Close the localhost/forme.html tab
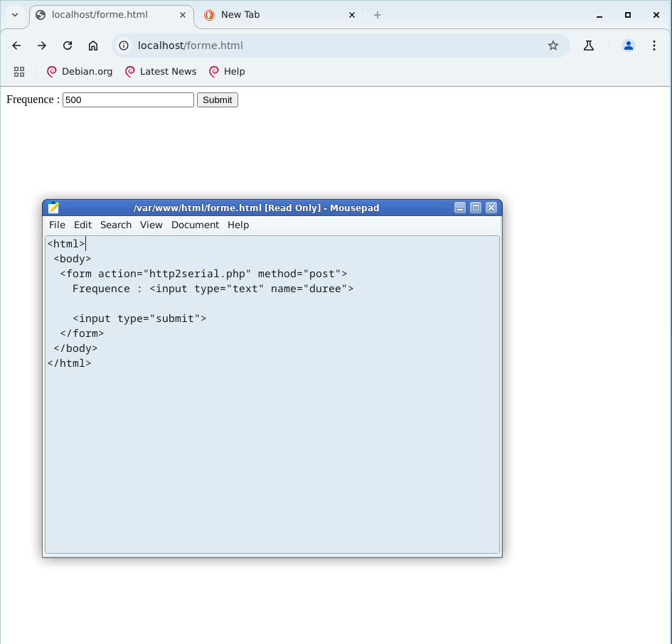Viewport: 672px width, 644px height. [183, 15]
